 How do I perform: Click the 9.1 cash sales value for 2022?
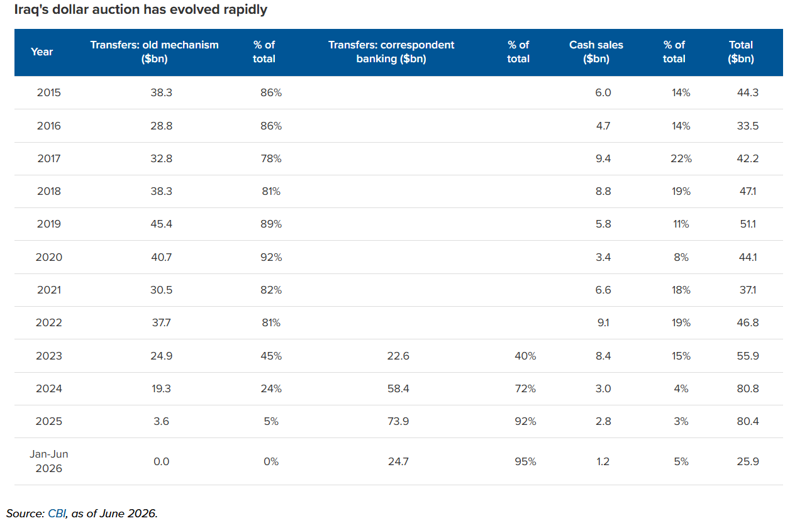(x=603, y=323)
